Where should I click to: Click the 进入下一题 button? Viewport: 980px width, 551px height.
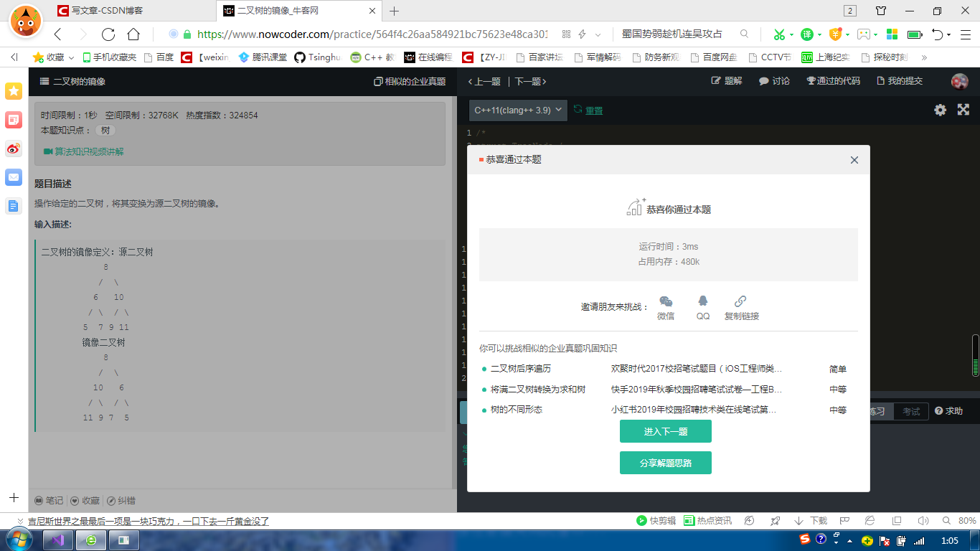pyautogui.click(x=666, y=431)
